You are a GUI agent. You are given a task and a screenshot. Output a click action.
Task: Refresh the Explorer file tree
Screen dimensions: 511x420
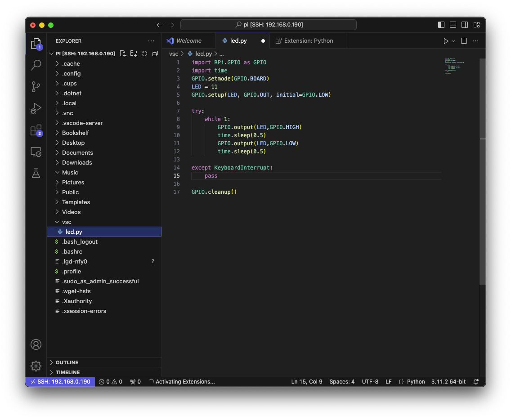144,54
